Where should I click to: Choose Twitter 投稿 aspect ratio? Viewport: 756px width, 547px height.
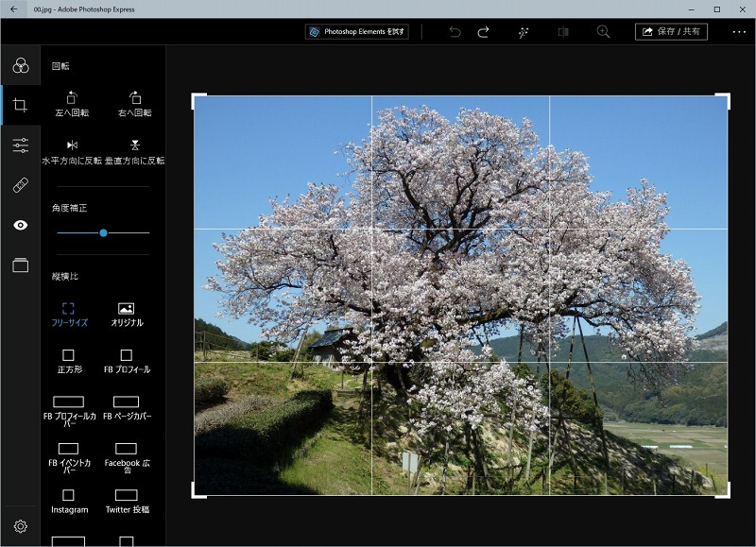(x=127, y=503)
